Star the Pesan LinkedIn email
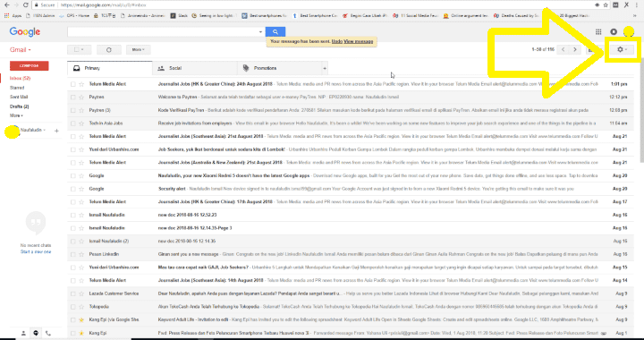Image resolution: width=644 pixels, height=340 pixels. point(81,254)
